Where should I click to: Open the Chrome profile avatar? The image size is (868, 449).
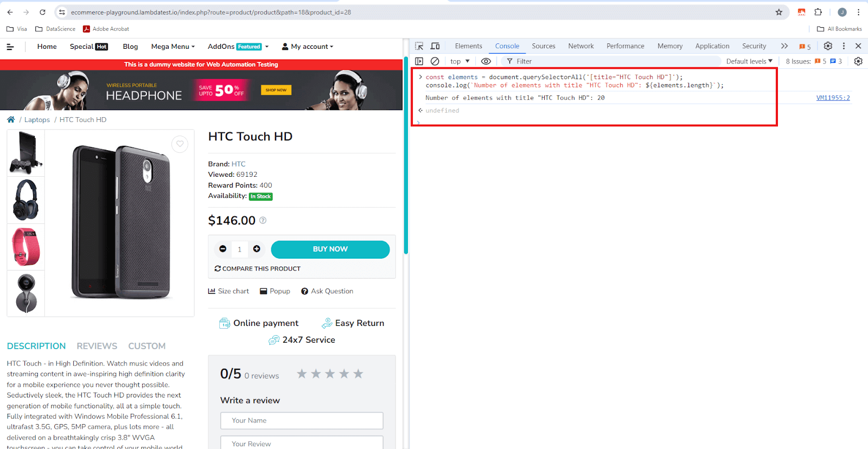click(842, 12)
